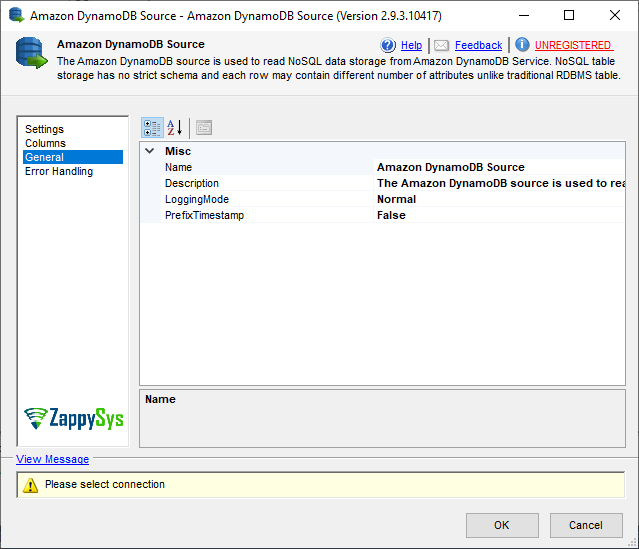Switch to the Columns tab
This screenshot has height=549, width=639.
(45, 143)
